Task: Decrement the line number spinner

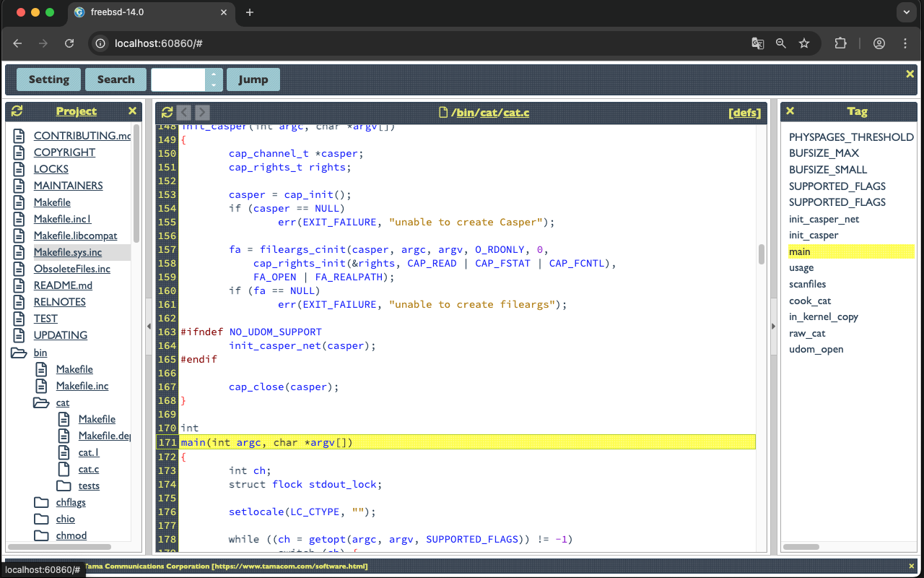Action: point(214,85)
